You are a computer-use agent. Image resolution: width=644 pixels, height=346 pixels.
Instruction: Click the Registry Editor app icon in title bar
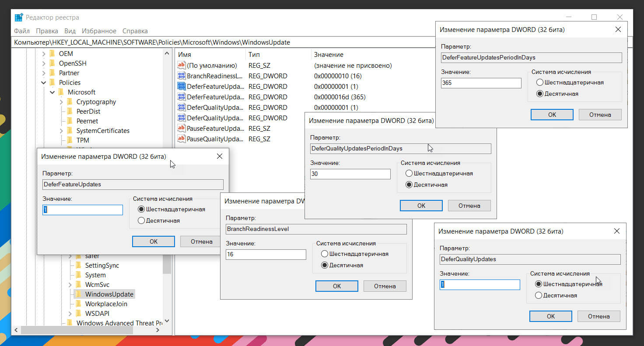pyautogui.click(x=19, y=17)
